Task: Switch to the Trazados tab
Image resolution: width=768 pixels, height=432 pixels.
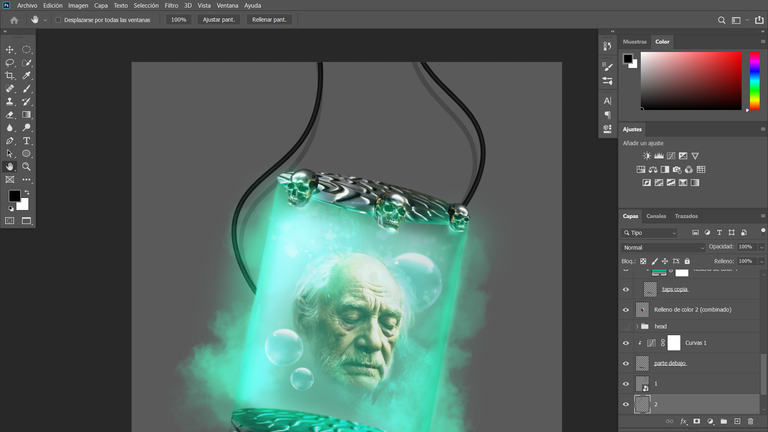Action: click(686, 216)
